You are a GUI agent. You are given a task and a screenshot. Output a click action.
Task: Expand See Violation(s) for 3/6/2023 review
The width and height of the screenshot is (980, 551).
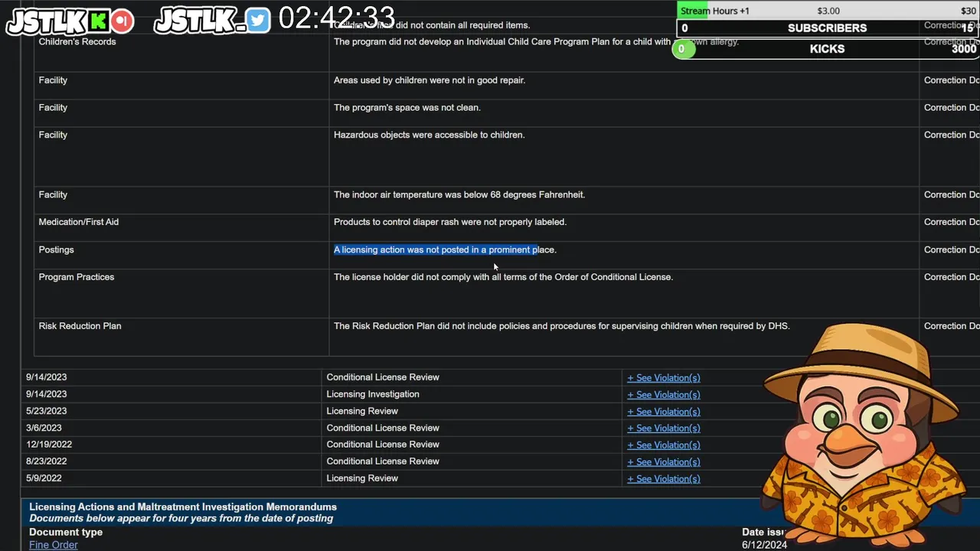coord(663,429)
